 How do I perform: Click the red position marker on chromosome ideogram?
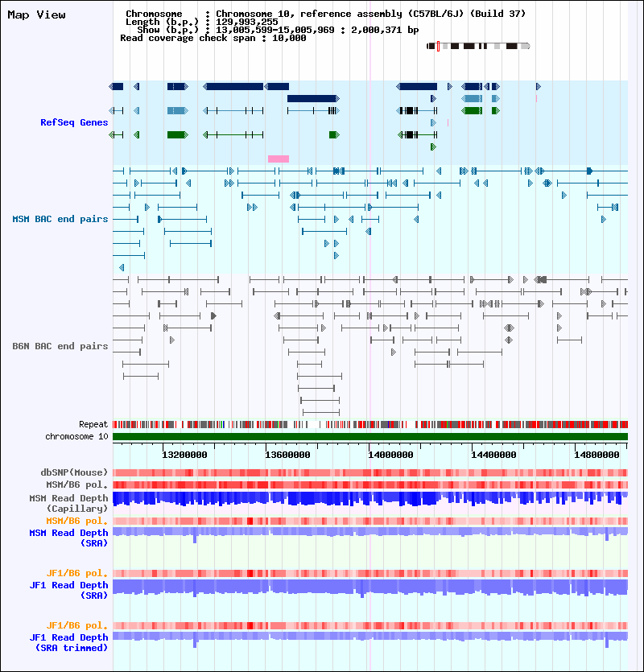(438, 47)
